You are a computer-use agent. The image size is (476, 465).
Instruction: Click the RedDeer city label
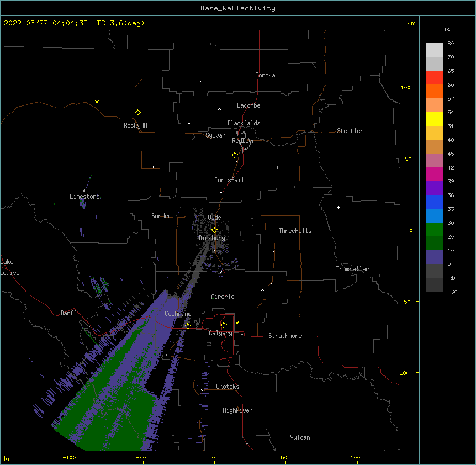point(243,141)
